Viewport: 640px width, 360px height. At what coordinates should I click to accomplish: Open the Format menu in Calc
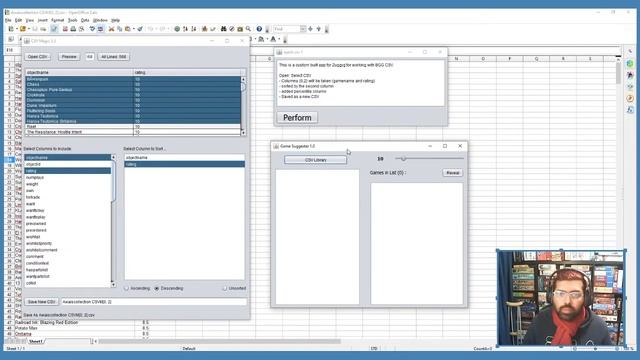(58, 20)
